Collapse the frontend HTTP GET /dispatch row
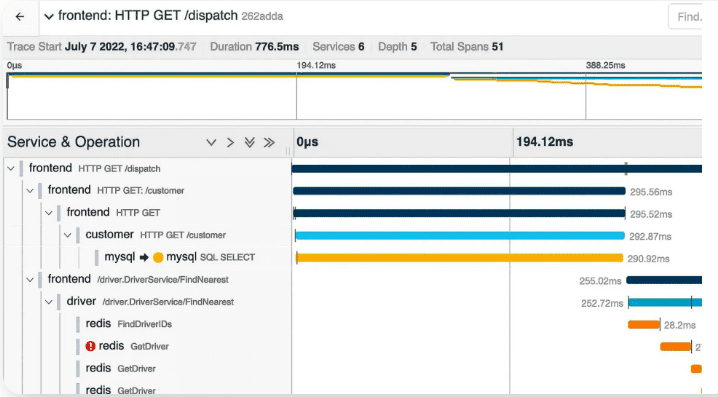The width and height of the screenshot is (718, 397). 11,169
